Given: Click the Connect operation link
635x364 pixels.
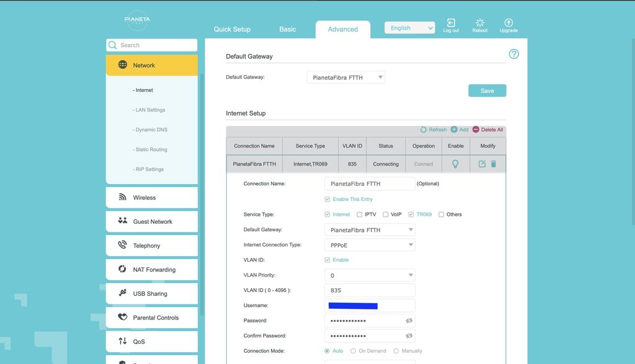Looking at the screenshot, I should click(x=424, y=164).
